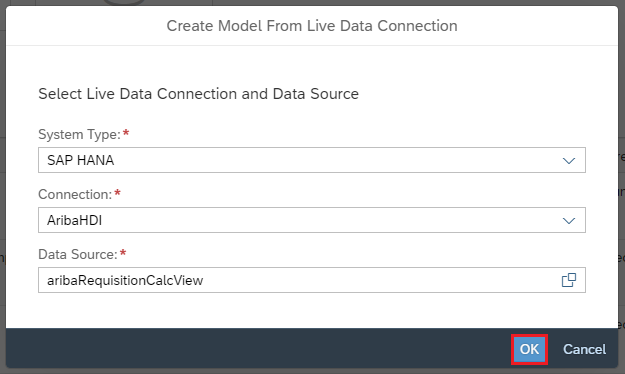Screen dimensions: 625x374
Task: Click blank area below the Data Source field
Action: (312, 311)
